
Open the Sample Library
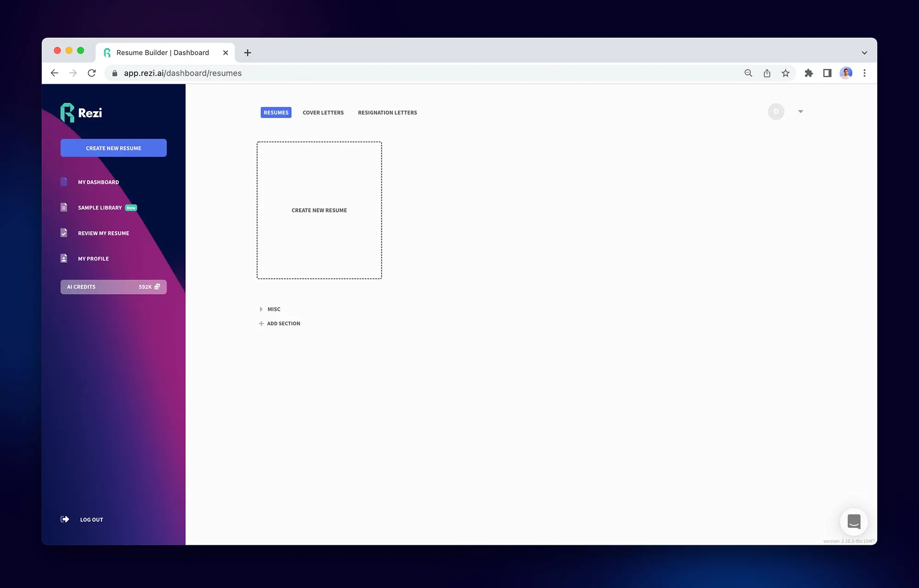click(99, 207)
